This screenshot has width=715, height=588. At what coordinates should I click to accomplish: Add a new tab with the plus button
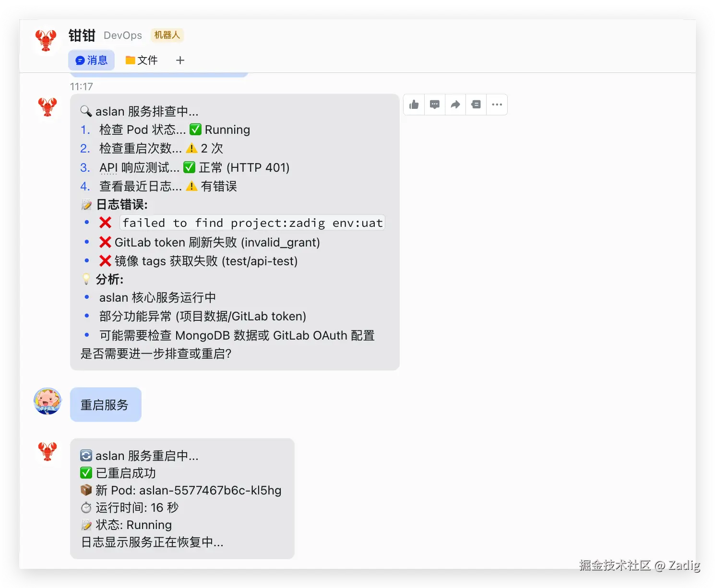tap(180, 60)
